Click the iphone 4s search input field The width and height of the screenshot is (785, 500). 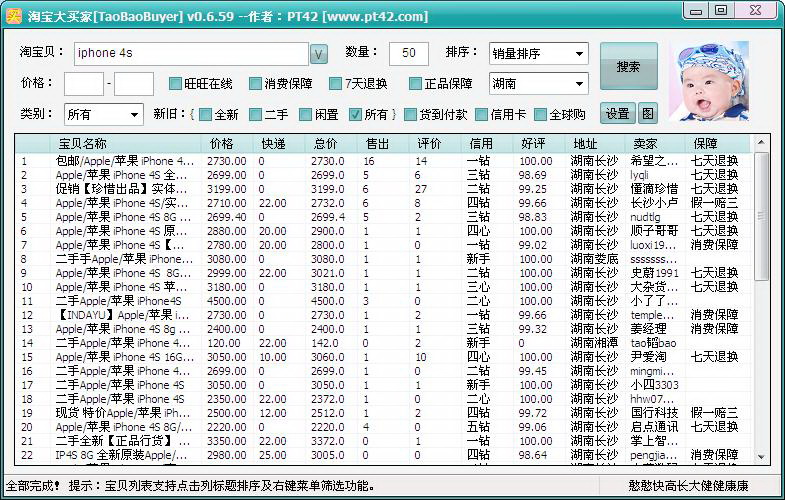coord(190,53)
